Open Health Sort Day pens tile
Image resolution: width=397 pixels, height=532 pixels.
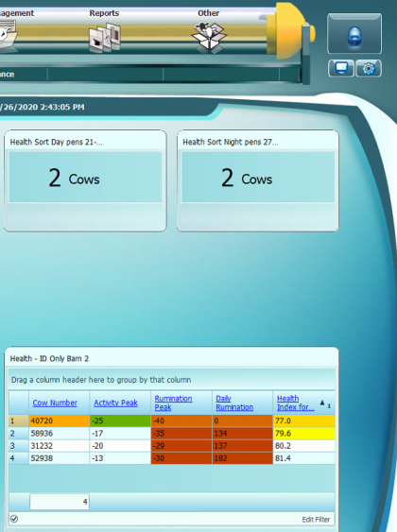pos(85,180)
